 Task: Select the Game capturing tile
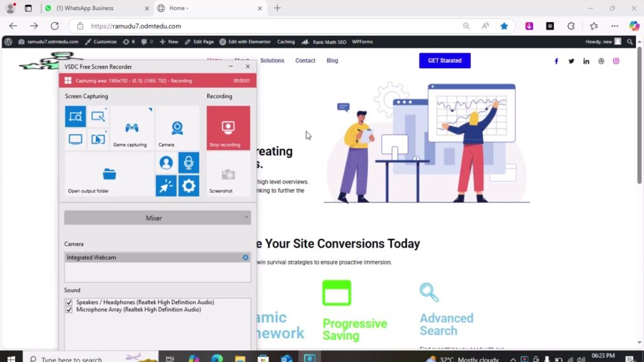(131, 128)
